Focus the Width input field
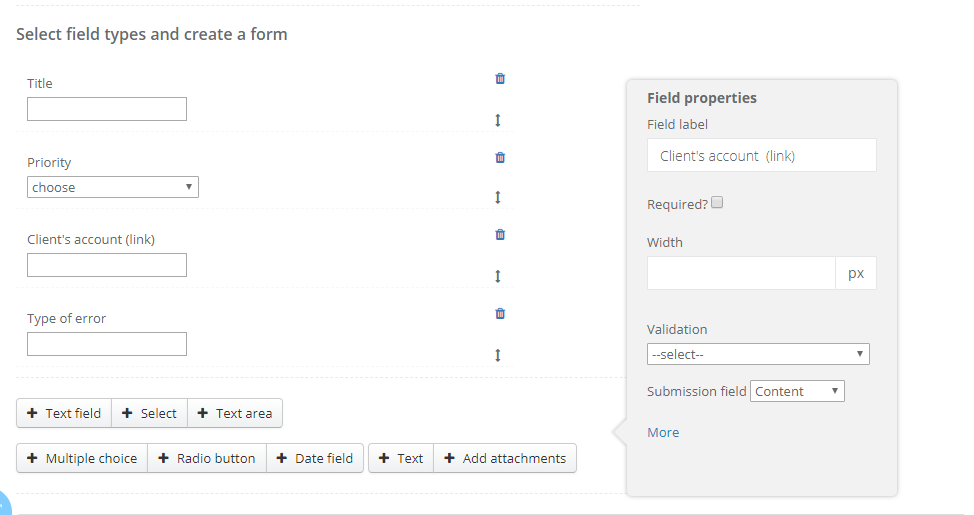Viewport: 974px width, 515px height. point(741,273)
